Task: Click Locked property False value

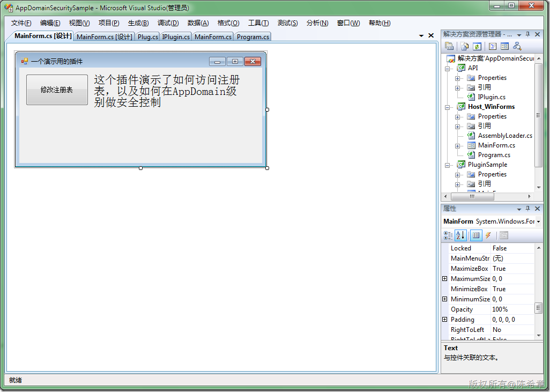Action: point(512,248)
